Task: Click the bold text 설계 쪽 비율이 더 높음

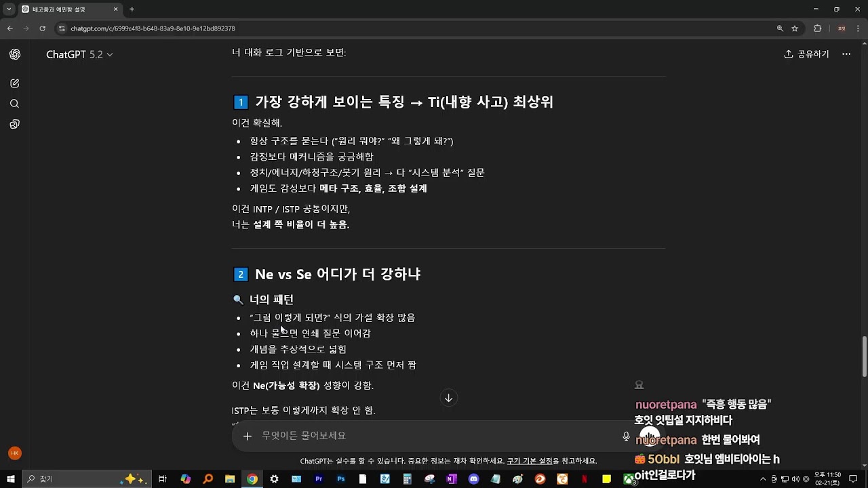Action: 301,225
